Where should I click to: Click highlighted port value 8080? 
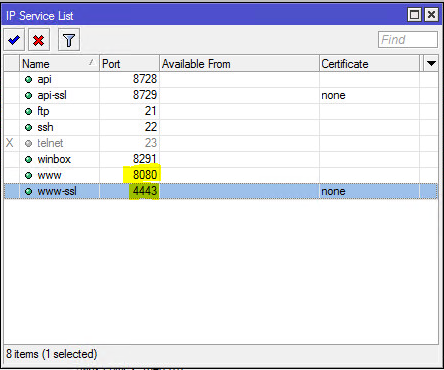pyautogui.click(x=145, y=175)
